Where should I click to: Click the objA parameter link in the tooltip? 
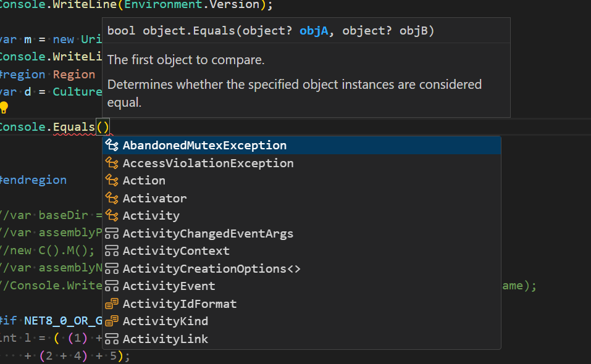(x=314, y=30)
